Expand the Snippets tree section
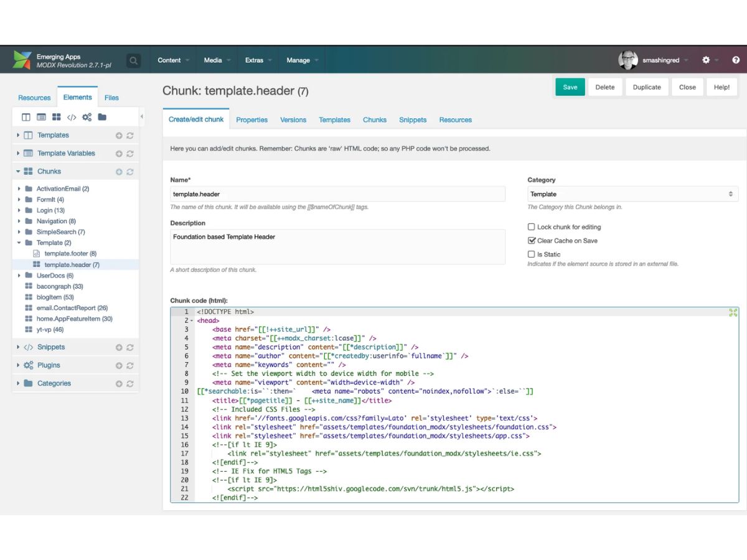 pos(18,347)
